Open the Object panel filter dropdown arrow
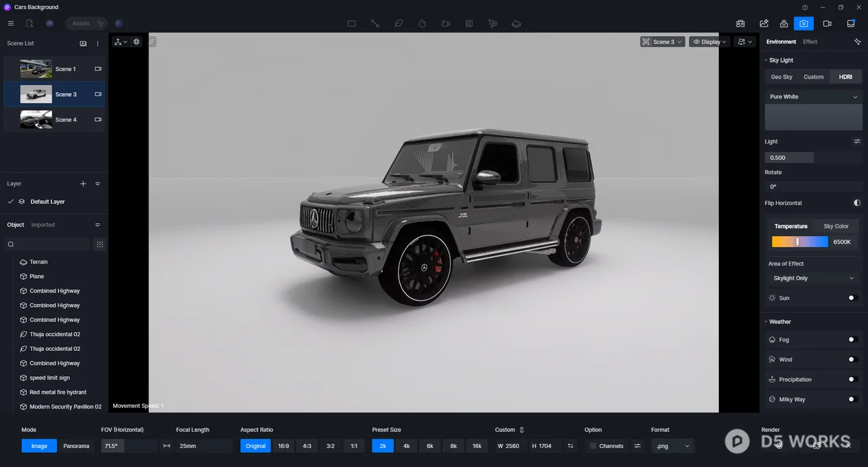The image size is (868, 467). click(x=98, y=225)
